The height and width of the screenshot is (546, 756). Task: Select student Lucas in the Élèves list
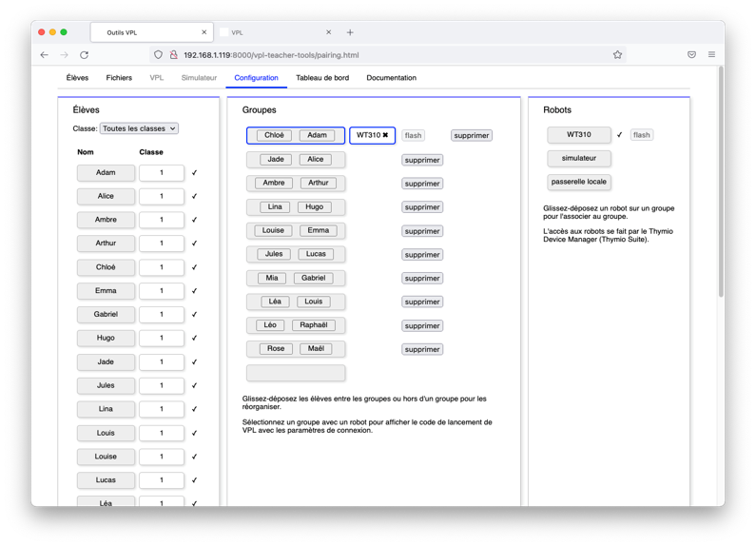tap(106, 480)
